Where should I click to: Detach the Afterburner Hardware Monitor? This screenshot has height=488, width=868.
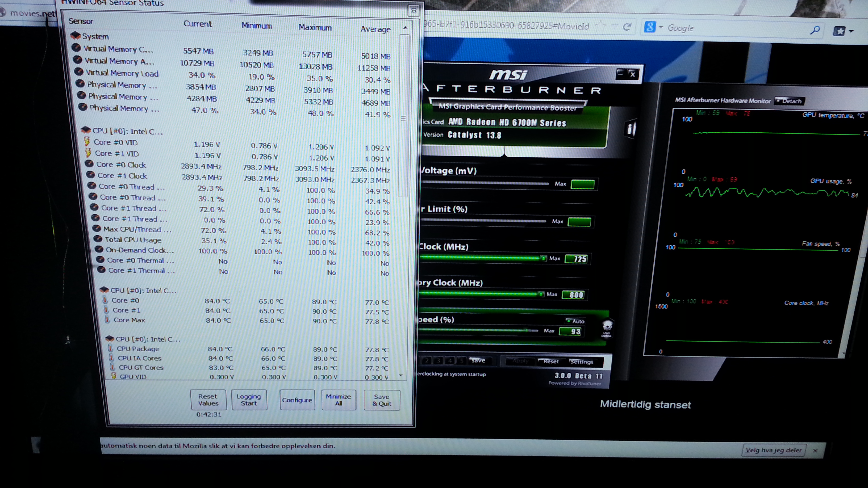click(790, 101)
